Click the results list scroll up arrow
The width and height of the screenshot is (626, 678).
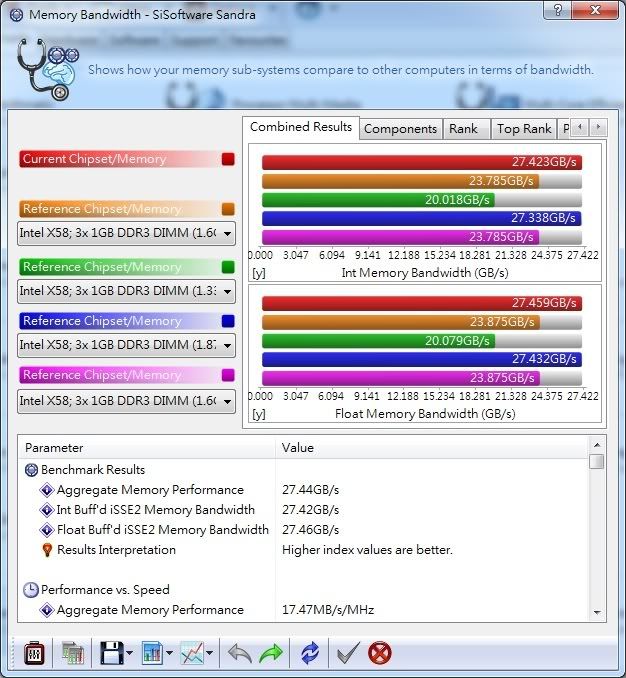[x=597, y=445]
